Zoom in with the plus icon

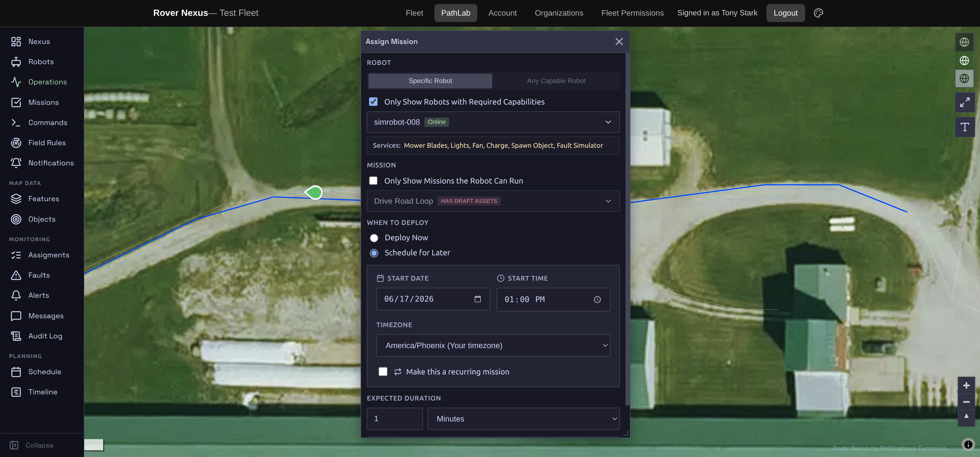(966, 385)
